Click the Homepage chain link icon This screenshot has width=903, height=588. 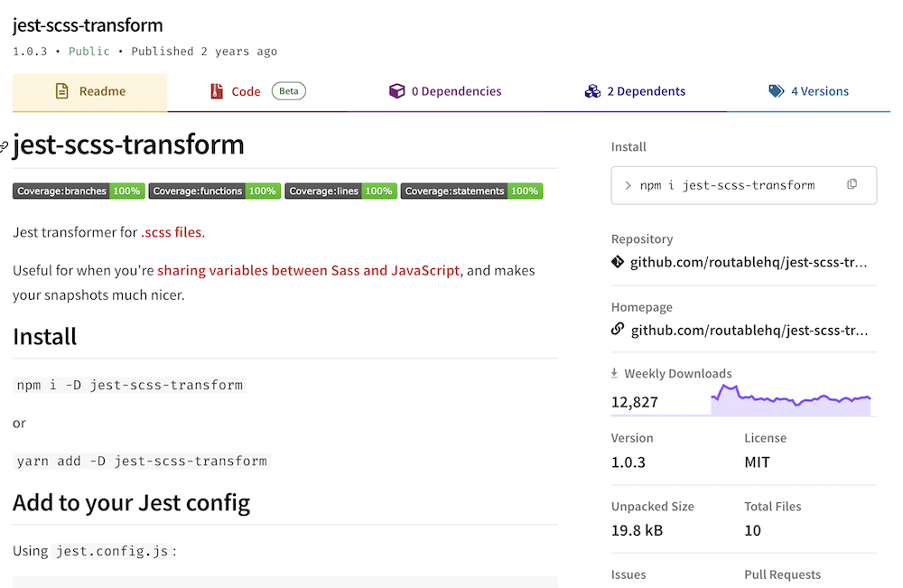[618, 330]
